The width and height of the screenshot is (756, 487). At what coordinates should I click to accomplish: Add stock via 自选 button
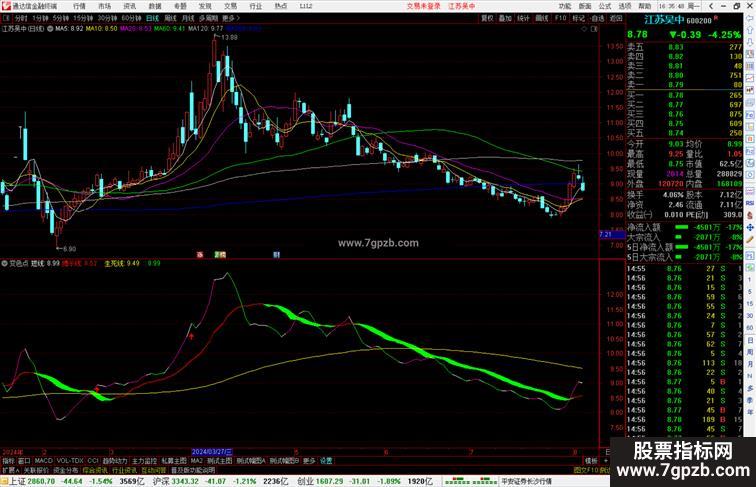(597, 18)
